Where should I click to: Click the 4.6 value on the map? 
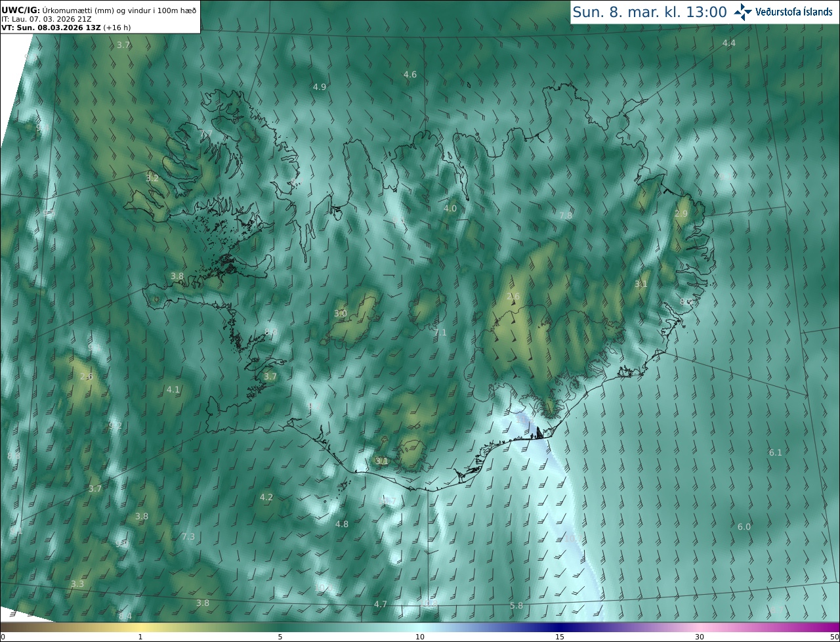tap(410, 75)
